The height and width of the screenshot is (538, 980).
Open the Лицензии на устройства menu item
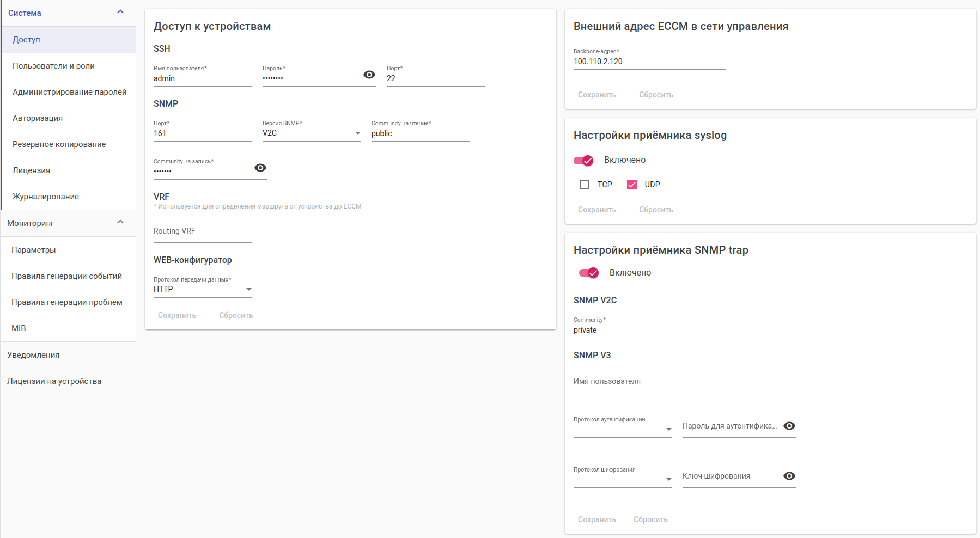click(54, 381)
